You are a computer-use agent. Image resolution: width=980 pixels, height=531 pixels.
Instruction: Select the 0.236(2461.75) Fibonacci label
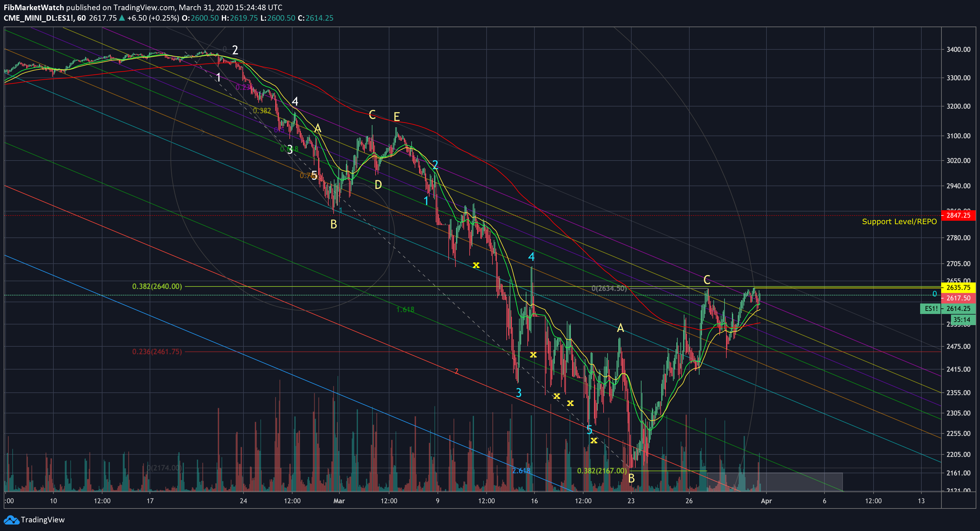[157, 351]
